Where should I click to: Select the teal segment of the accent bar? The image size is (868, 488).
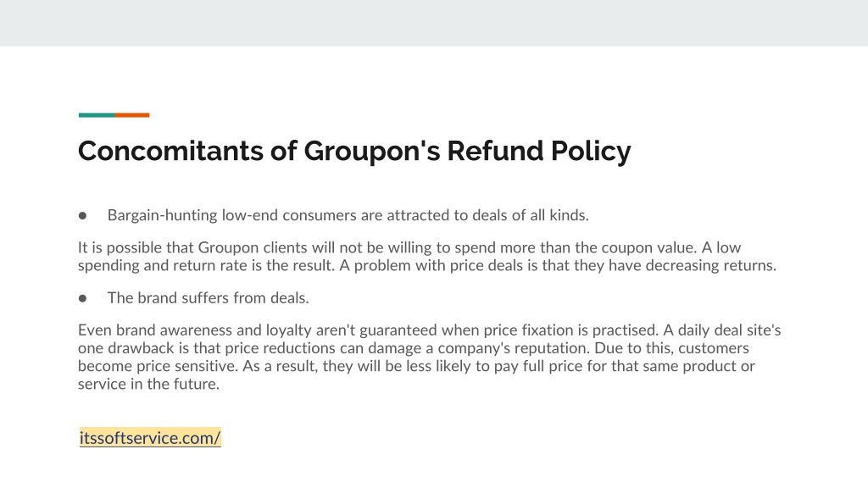pos(97,115)
